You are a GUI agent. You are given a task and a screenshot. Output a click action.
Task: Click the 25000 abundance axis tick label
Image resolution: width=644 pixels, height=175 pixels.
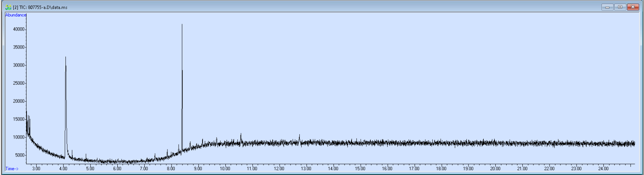coord(19,83)
